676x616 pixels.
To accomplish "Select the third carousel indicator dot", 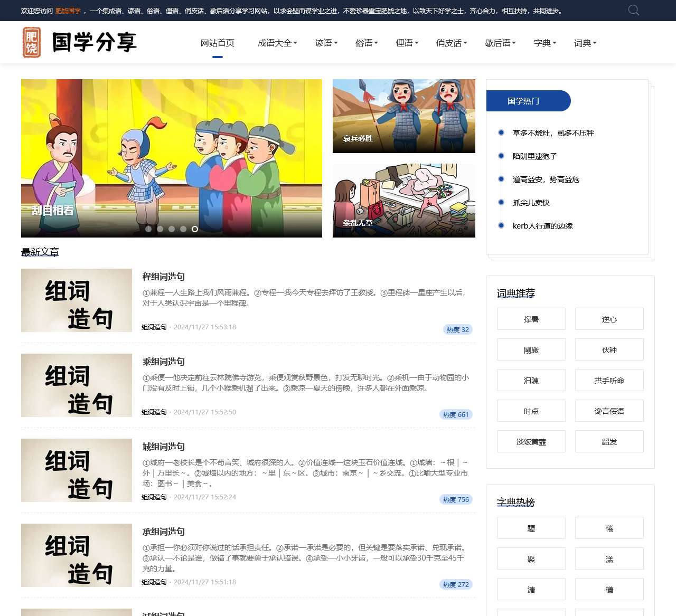I will point(171,229).
